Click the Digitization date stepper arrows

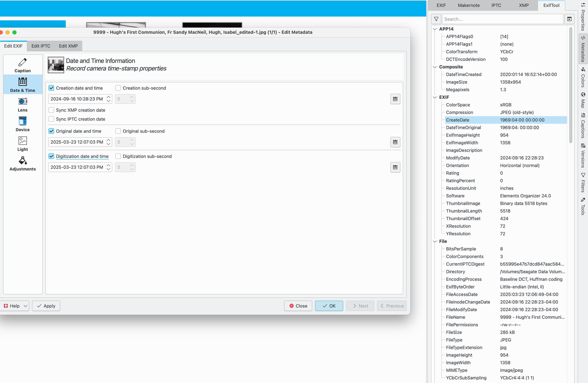coord(108,167)
